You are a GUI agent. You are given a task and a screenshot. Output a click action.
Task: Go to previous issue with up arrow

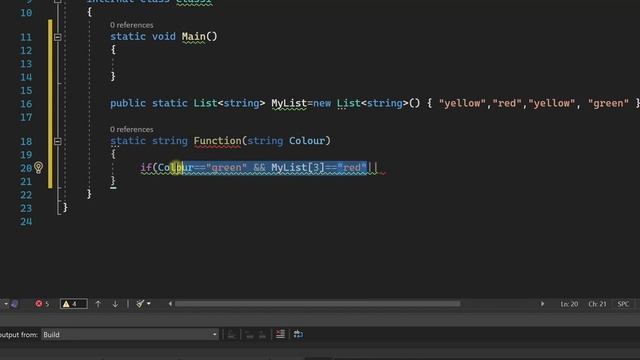tap(98, 304)
